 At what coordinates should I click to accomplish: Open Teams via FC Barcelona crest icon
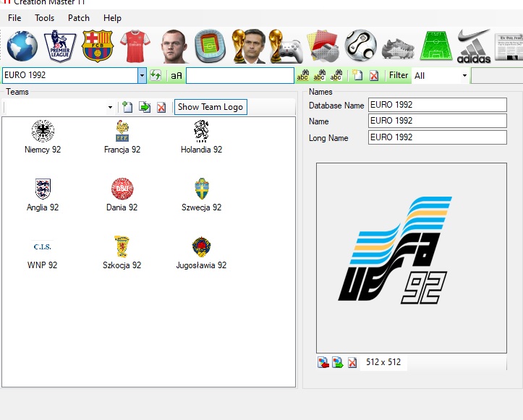point(98,46)
